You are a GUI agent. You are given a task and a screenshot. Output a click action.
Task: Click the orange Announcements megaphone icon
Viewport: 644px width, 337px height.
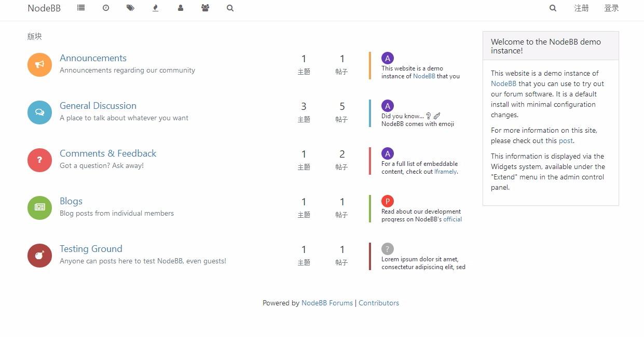tap(39, 64)
